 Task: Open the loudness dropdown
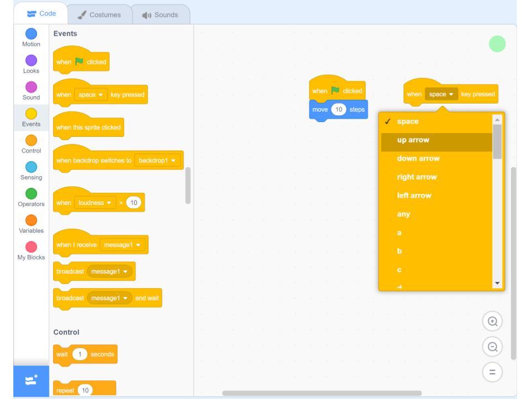pos(95,203)
